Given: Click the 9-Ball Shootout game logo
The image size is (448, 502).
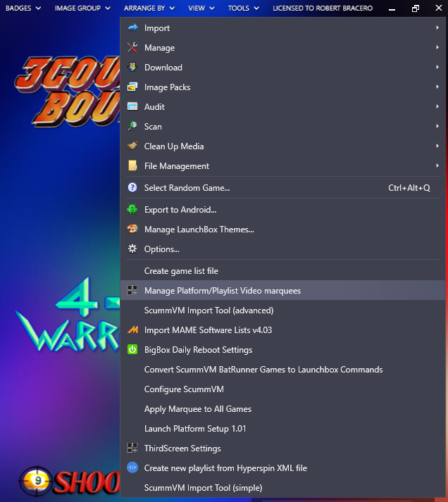Looking at the screenshot, I should point(70,481).
